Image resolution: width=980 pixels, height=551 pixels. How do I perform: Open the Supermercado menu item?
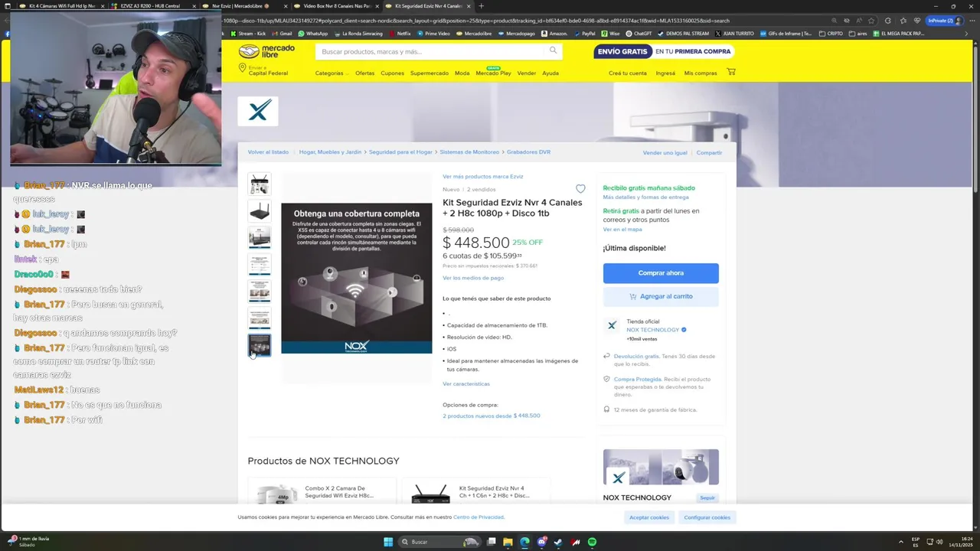click(x=430, y=73)
